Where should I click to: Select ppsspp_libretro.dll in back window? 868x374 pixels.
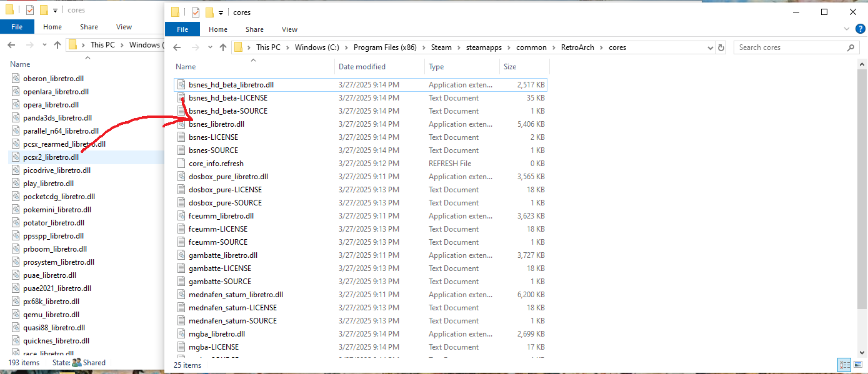click(x=53, y=236)
